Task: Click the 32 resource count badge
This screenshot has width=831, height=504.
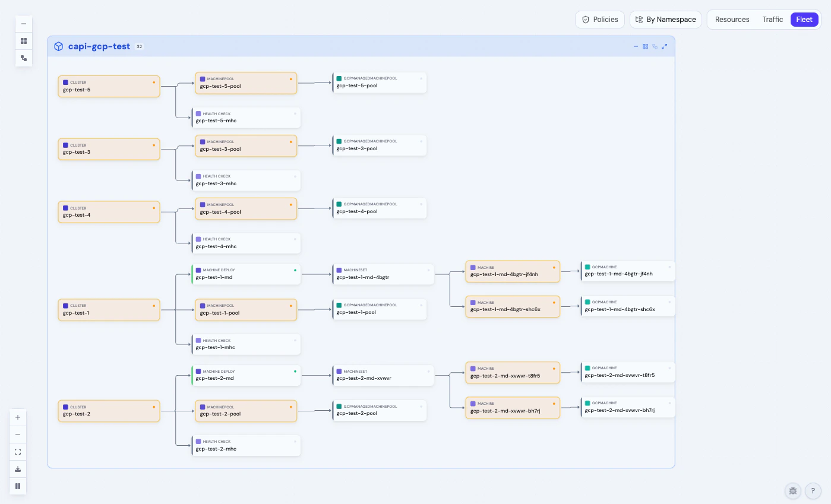Action: pos(139,46)
